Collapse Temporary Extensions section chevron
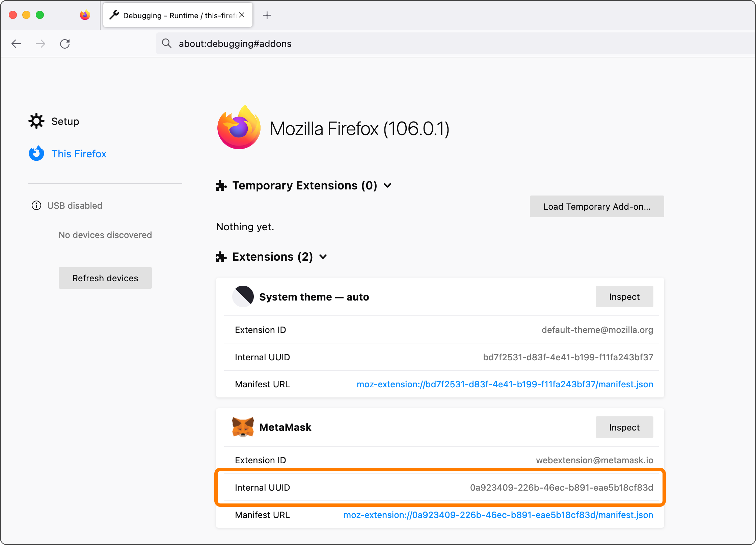 [388, 185]
